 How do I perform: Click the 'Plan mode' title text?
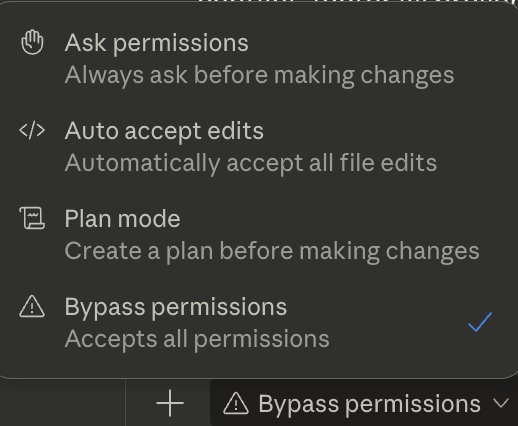122,219
